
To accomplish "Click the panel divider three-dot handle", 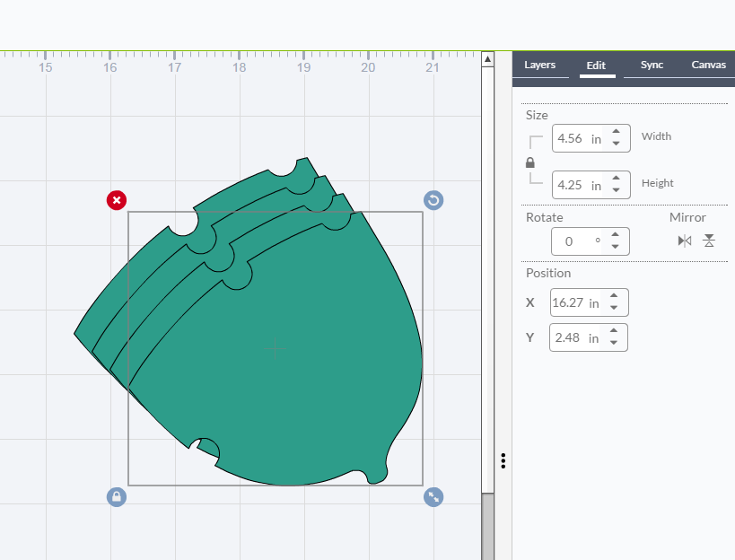I will click(504, 460).
